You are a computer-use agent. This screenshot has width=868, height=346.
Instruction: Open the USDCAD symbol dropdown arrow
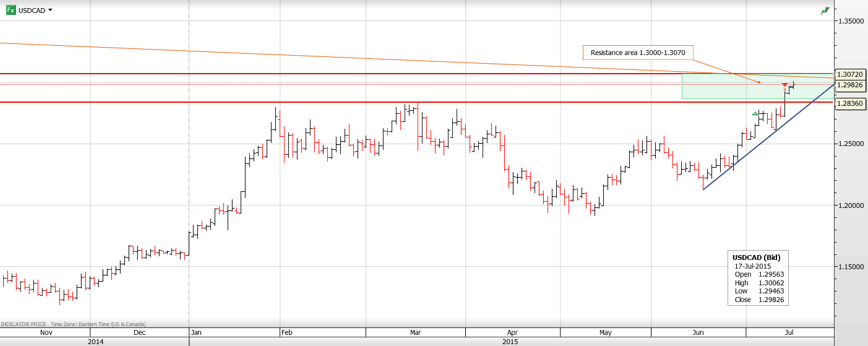50,11
